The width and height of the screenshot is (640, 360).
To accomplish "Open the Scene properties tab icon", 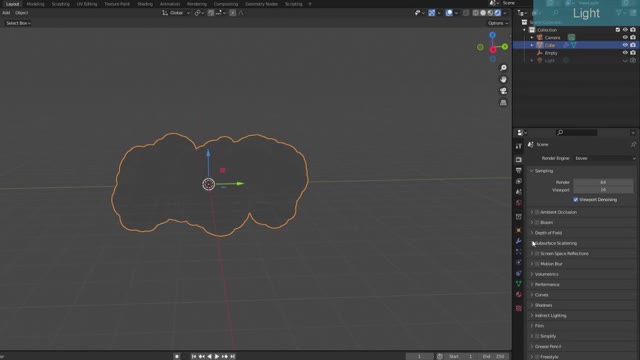I will [x=519, y=191].
